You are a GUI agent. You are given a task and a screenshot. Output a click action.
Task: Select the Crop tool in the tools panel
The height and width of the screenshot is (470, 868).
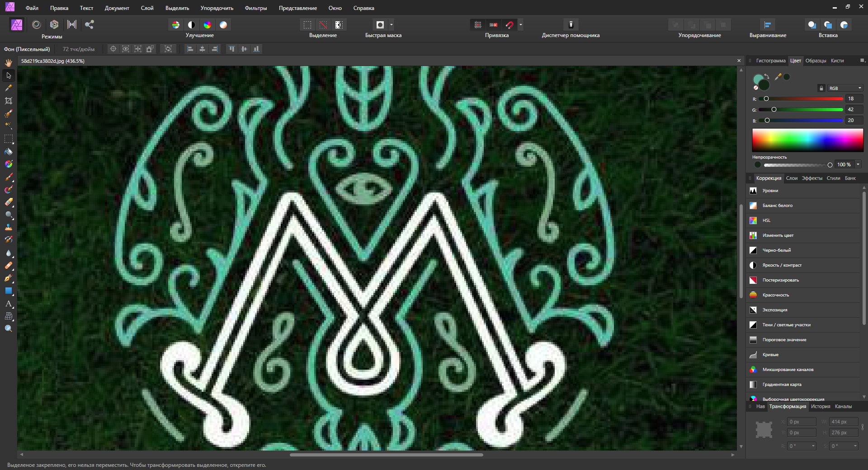tap(9, 101)
